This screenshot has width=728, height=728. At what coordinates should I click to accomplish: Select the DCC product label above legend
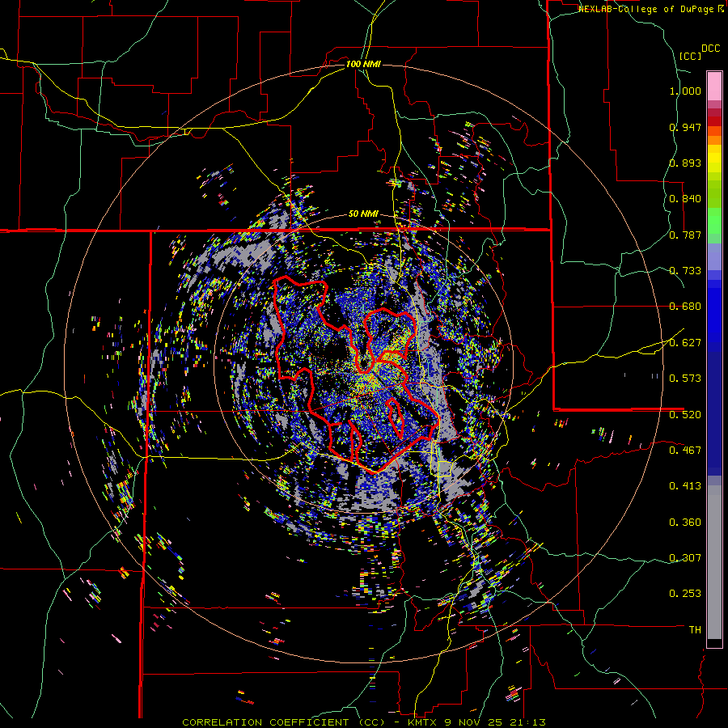(710, 49)
